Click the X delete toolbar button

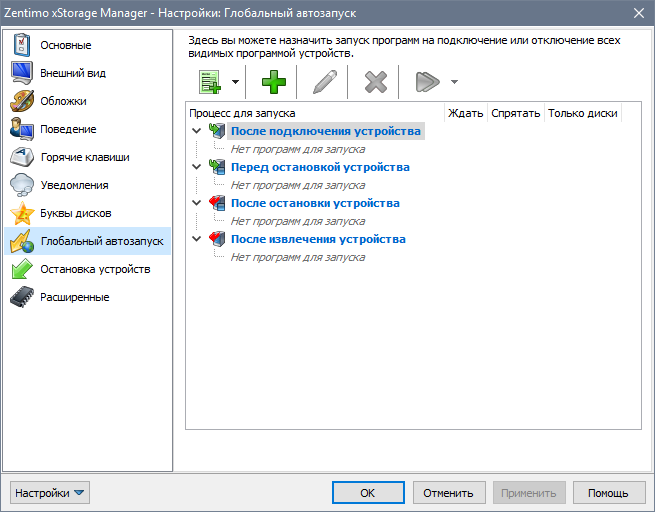[x=376, y=82]
